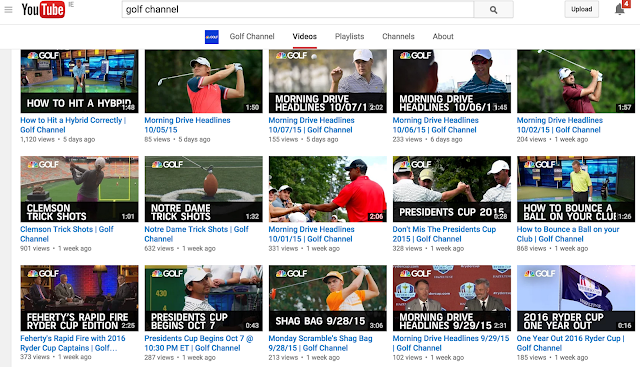Open Morning Drive Headlines 10/02/15 link

[x=560, y=125]
